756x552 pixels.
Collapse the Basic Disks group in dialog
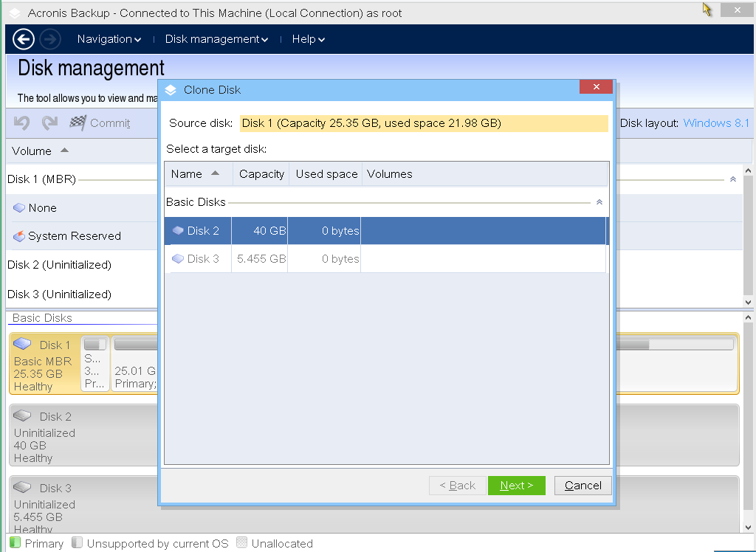[x=599, y=202]
